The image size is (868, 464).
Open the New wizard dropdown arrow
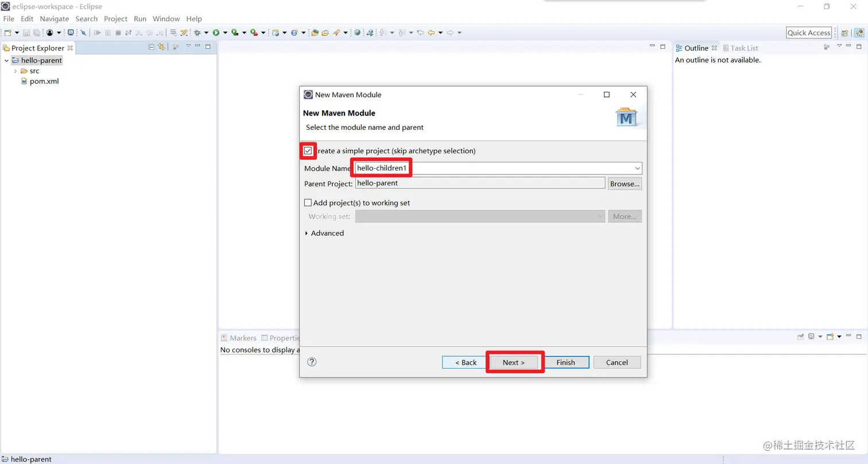(x=17, y=33)
